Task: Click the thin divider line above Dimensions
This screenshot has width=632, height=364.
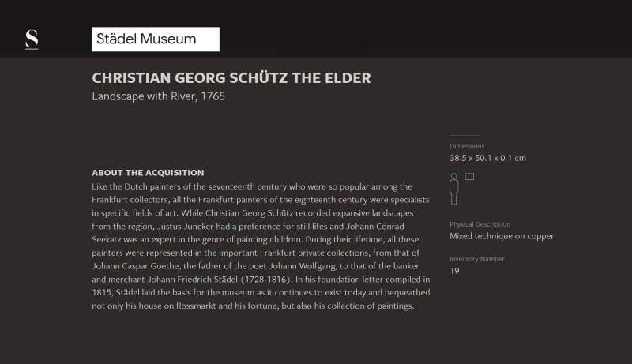Action: pos(465,136)
